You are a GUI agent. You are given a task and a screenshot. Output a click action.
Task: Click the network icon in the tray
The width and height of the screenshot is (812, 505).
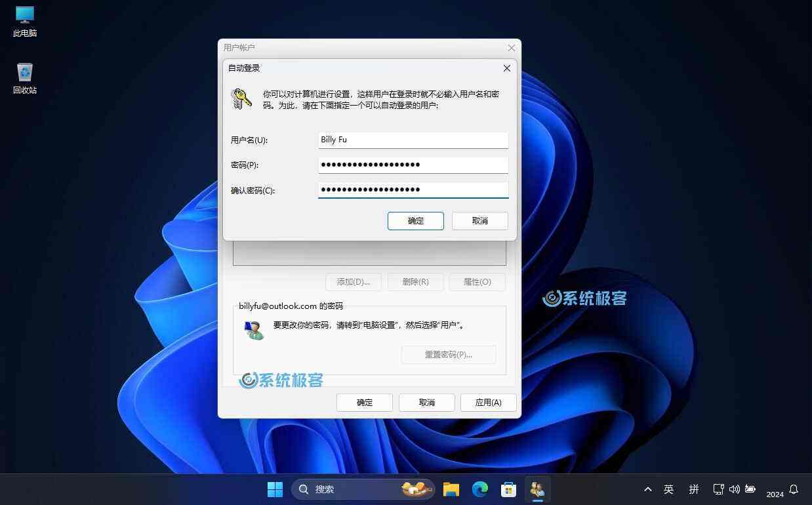point(718,489)
